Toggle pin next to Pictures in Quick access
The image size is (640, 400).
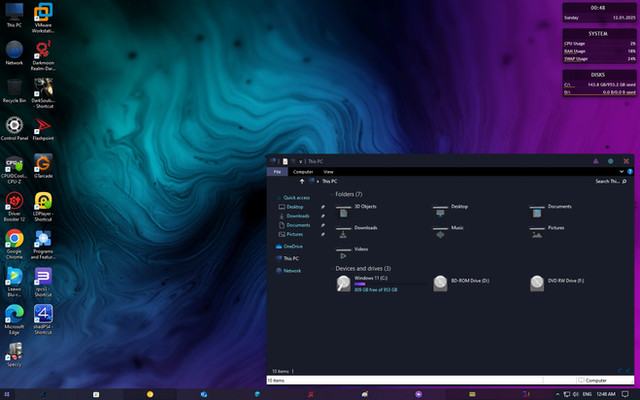(323, 234)
